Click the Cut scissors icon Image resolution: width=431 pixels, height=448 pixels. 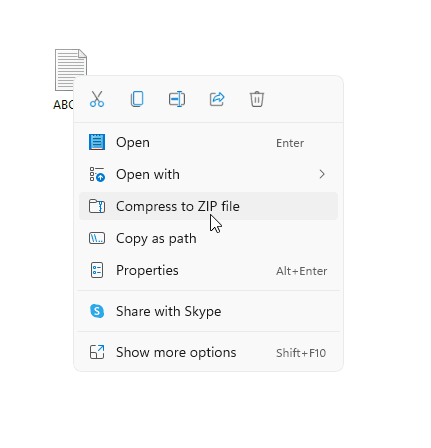point(97,99)
